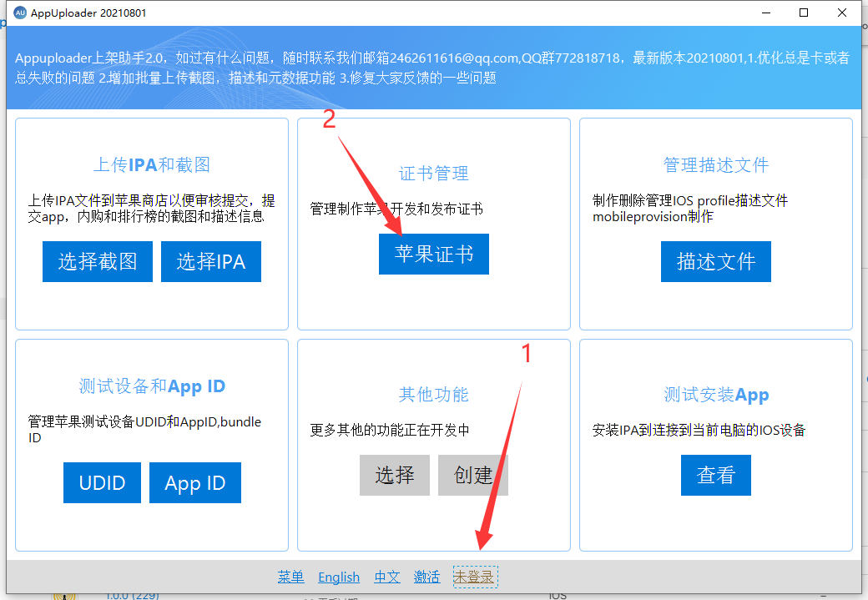The height and width of the screenshot is (600, 868).
Task: Click the 安装IPA到连接到当前电脑的IOS设备 description
Action: click(699, 430)
